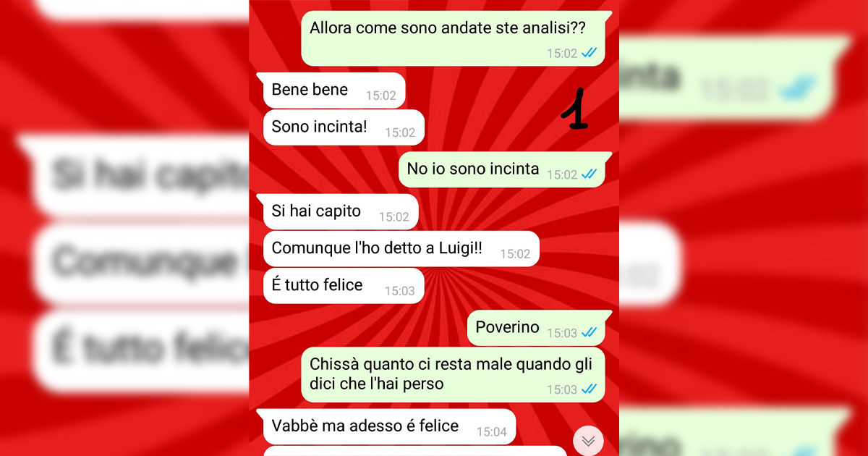Select the 'É tutto felice' bubble
Viewport: 868px width, 456px height.
pos(343,286)
